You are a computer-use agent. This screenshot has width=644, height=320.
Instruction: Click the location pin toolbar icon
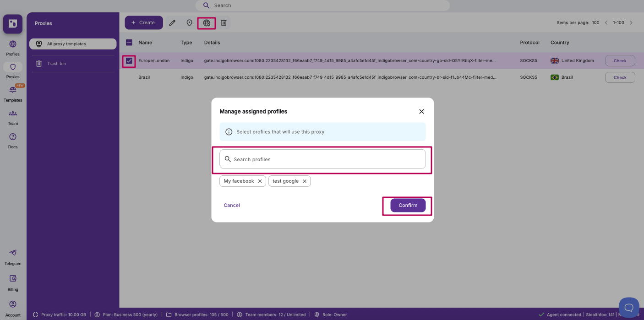pyautogui.click(x=189, y=22)
